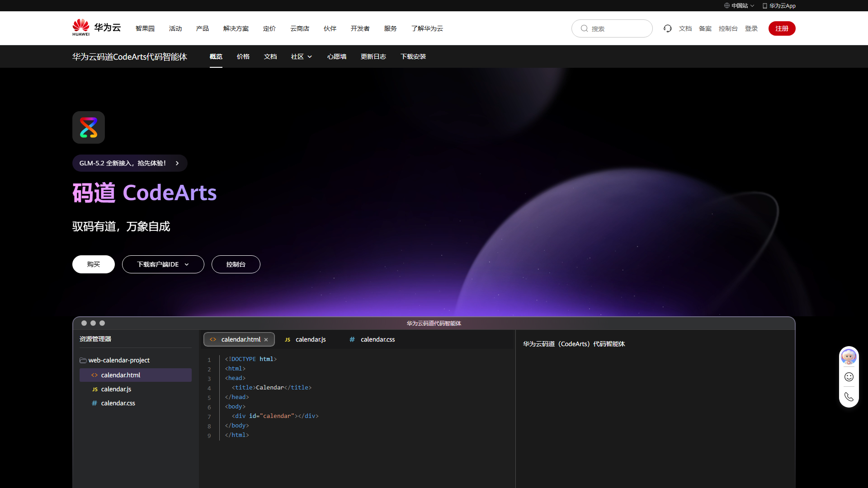Open 控制台 link in top header
Screen dimensions: 868x488
728,28
